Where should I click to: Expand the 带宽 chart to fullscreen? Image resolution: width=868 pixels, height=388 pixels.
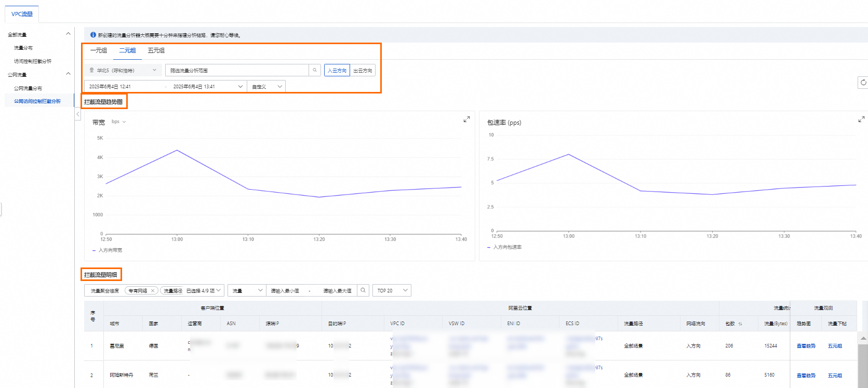point(466,119)
